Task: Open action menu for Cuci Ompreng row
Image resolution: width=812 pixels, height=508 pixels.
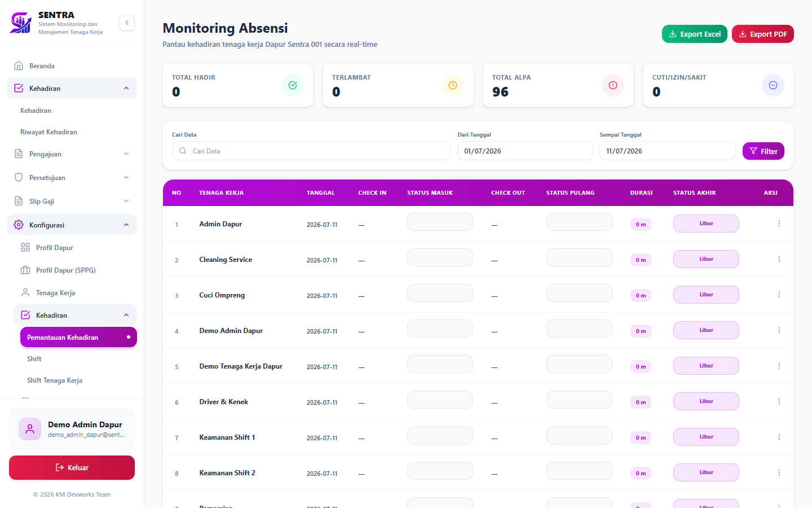Action: (x=779, y=295)
